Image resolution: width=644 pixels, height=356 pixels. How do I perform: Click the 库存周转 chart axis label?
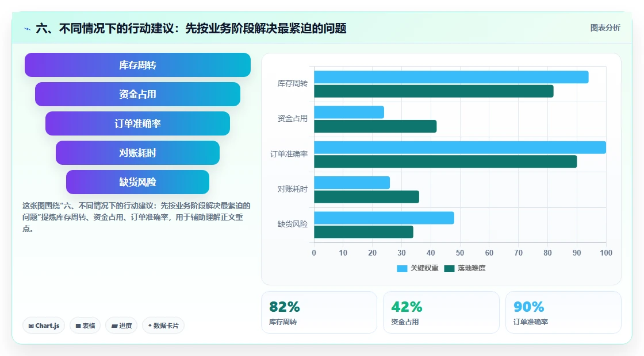(x=293, y=84)
